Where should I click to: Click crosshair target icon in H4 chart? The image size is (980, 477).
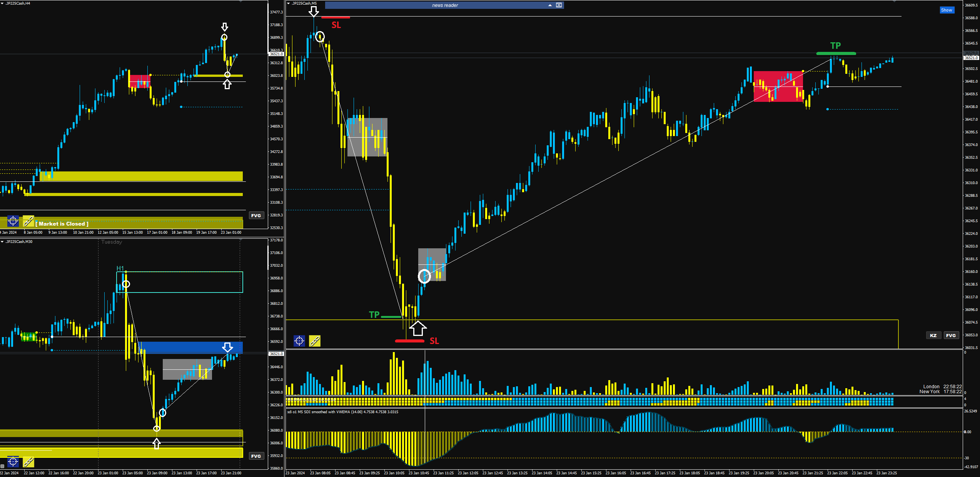(x=13, y=221)
